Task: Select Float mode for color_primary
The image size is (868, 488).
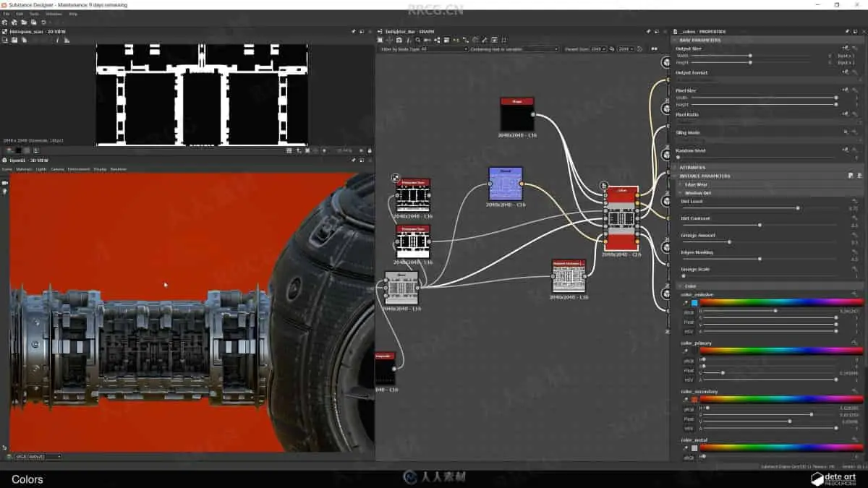Action: [x=689, y=370]
